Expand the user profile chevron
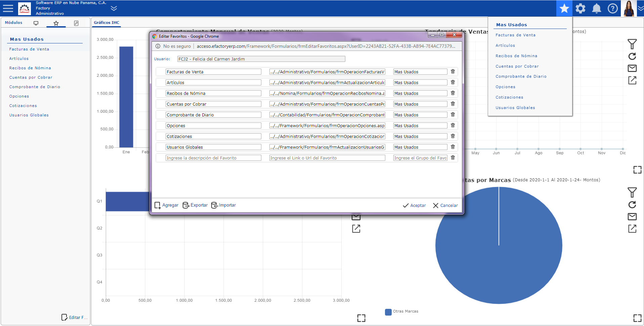 click(640, 8)
